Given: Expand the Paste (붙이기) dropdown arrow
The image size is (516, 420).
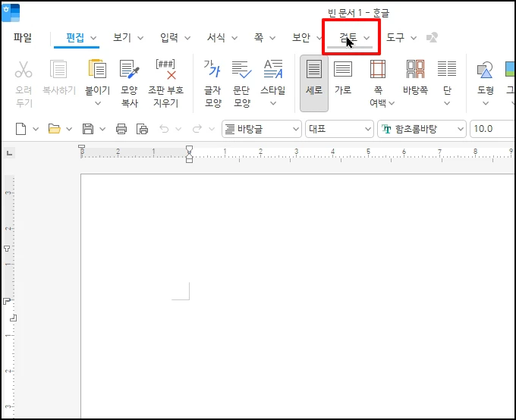Looking at the screenshot, I should pyautogui.click(x=98, y=103).
